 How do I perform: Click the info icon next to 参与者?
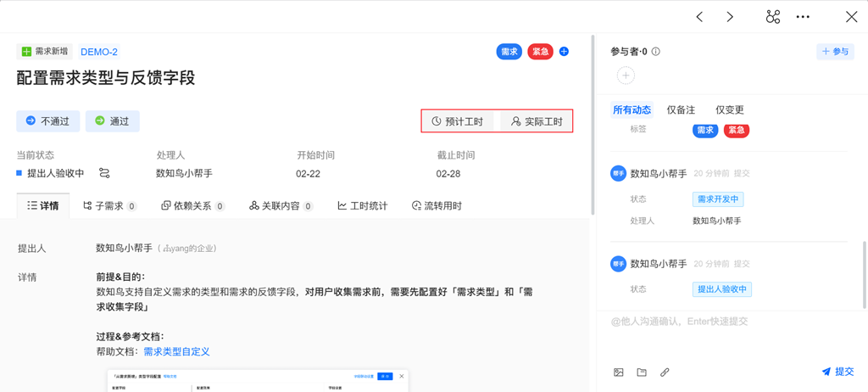point(656,52)
